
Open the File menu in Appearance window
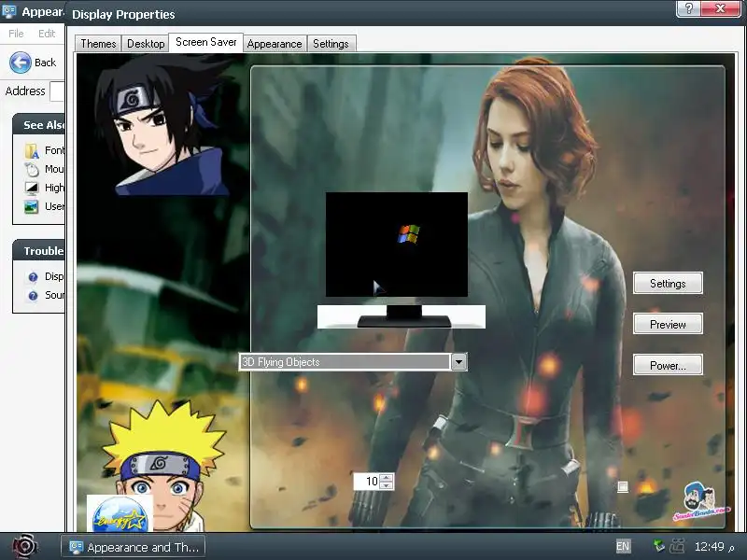click(16, 34)
